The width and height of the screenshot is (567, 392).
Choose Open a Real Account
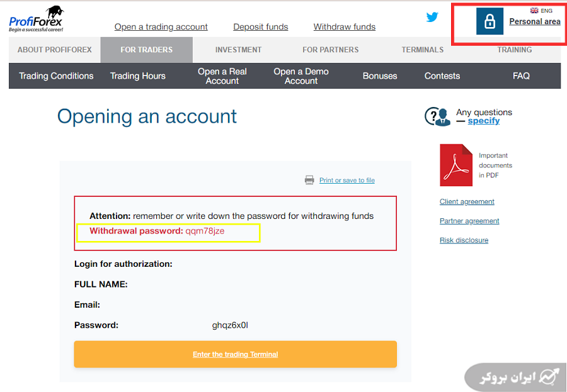[x=222, y=76]
